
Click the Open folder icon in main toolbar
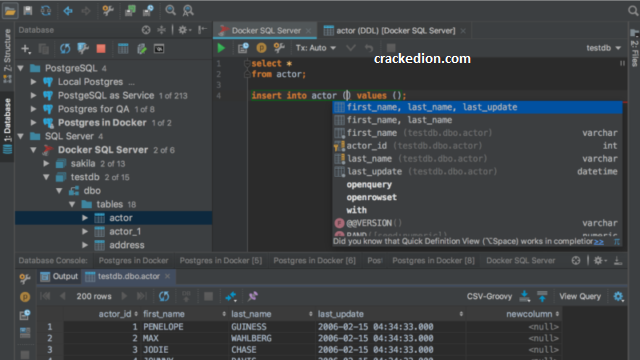10,11
